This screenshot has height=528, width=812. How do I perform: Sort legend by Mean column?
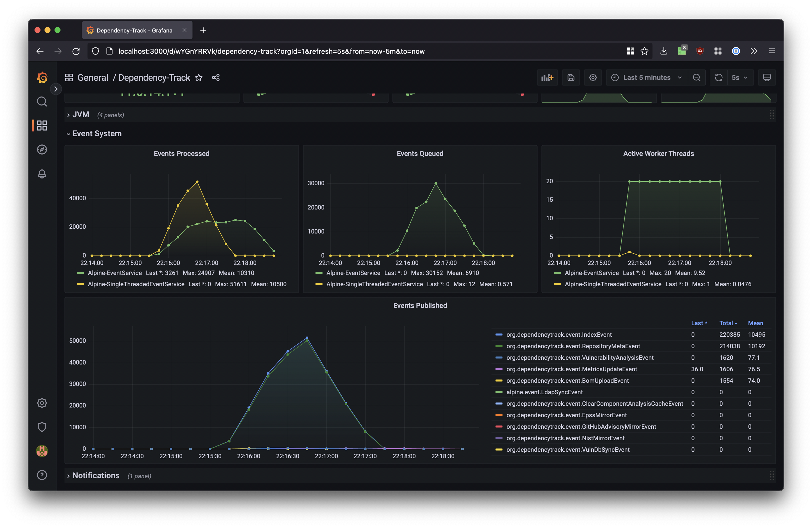(755, 323)
